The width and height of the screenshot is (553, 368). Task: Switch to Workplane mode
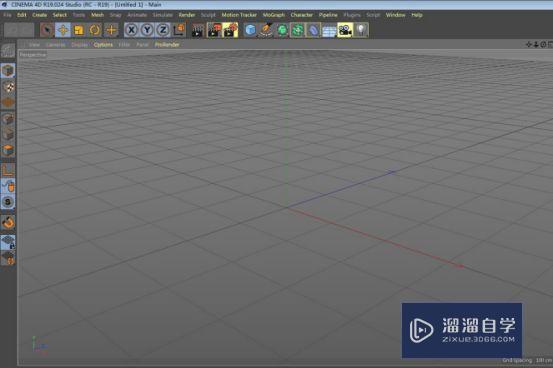point(8,103)
